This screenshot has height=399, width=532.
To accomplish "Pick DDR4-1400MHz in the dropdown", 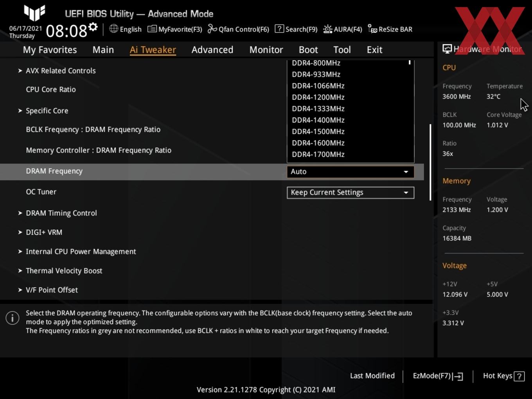I will coord(318,120).
